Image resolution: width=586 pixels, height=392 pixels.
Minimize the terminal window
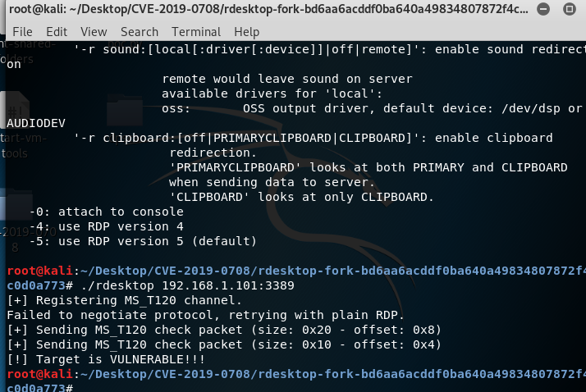point(543,9)
